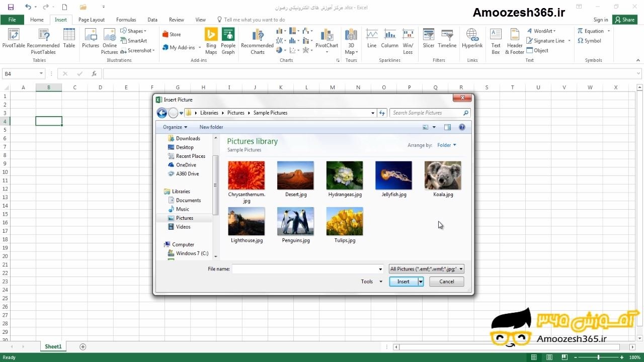Screen dimensions: 644x362
Task: Add a Timeline filter
Action: 447,38
